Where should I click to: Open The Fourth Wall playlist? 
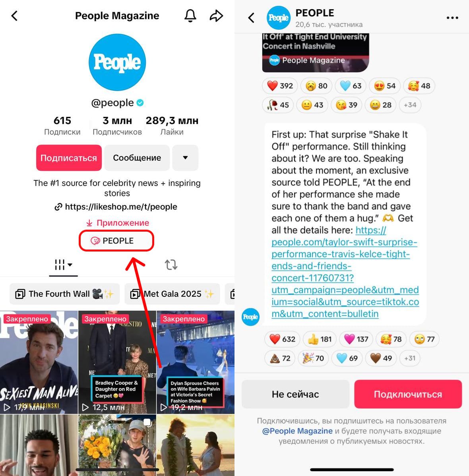pos(65,294)
